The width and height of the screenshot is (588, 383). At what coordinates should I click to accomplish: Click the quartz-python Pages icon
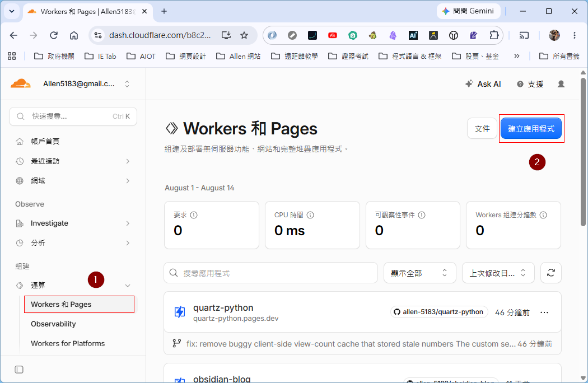tap(180, 312)
